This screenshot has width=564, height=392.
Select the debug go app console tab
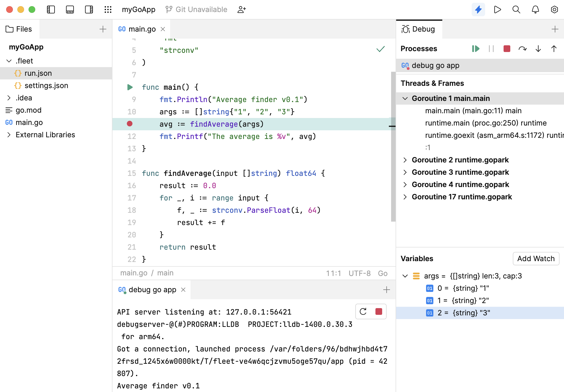click(x=152, y=290)
